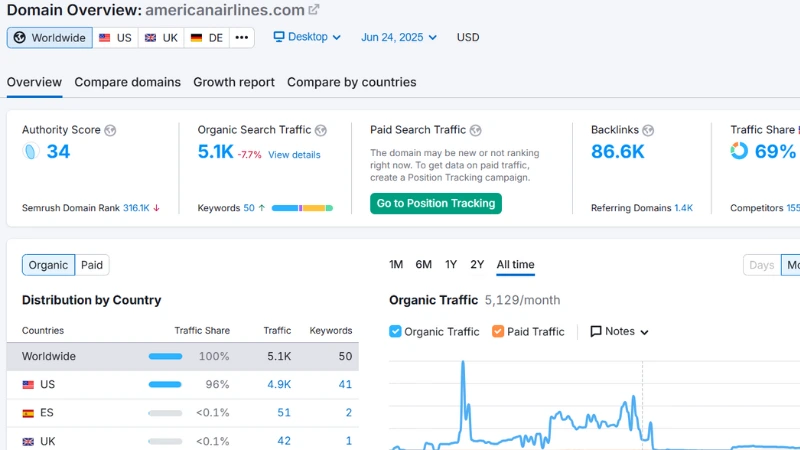
Task: Switch chart granularity to Days
Action: [762, 265]
